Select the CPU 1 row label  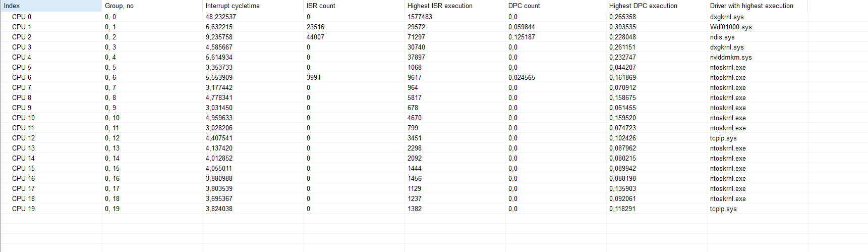pyautogui.click(x=22, y=27)
